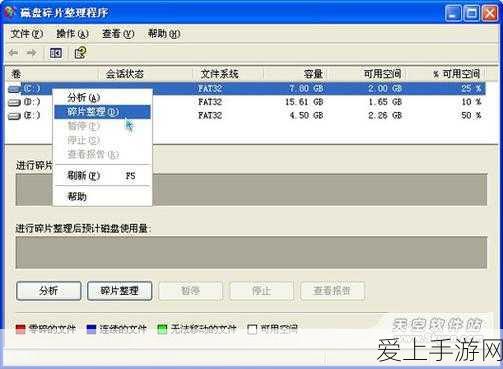Click the Back arrow toolbar icon
This screenshot has height=369, width=503.
14,53
